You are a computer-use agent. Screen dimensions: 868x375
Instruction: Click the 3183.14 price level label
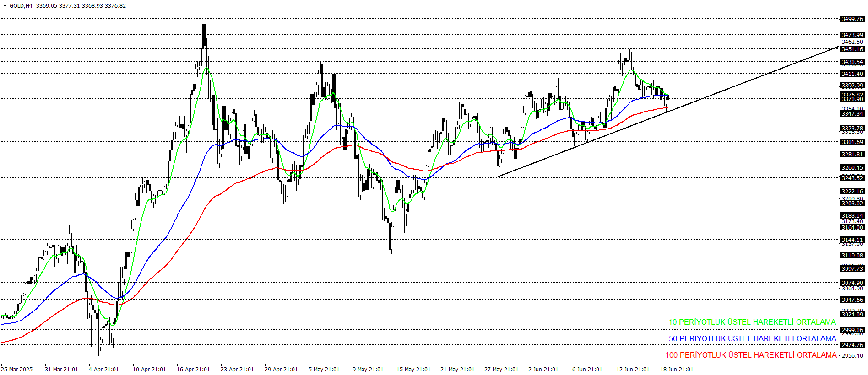852,215
